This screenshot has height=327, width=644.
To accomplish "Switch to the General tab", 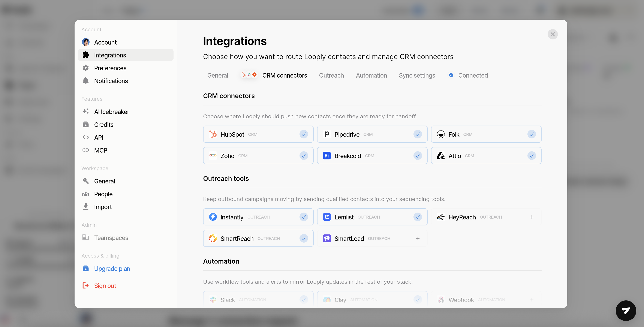I will click(217, 75).
